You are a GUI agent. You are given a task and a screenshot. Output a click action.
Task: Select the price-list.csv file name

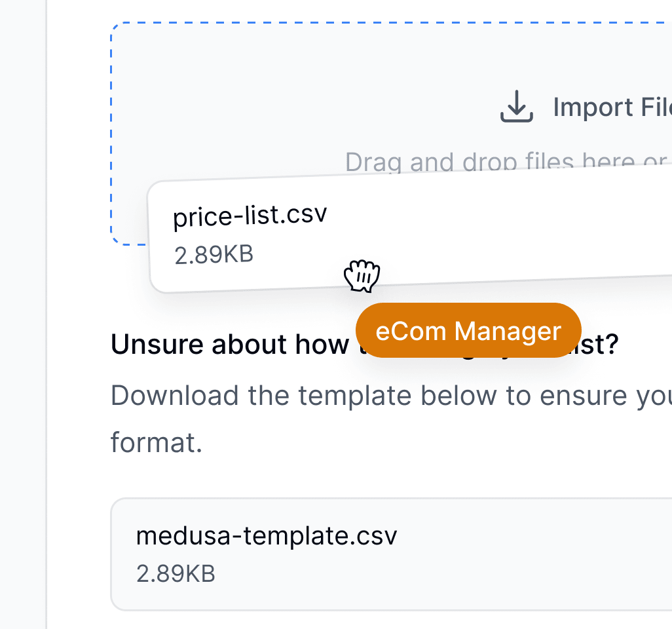tap(250, 216)
